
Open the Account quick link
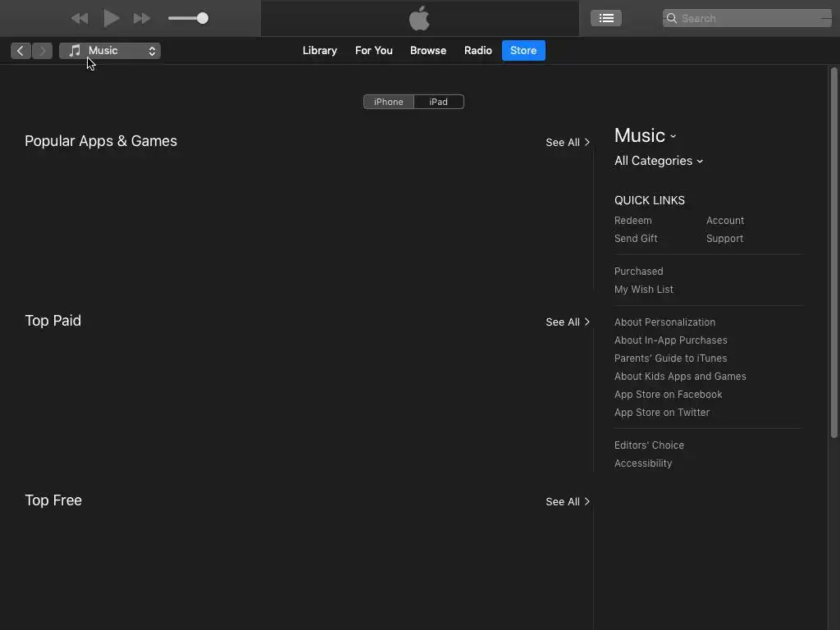pos(725,221)
